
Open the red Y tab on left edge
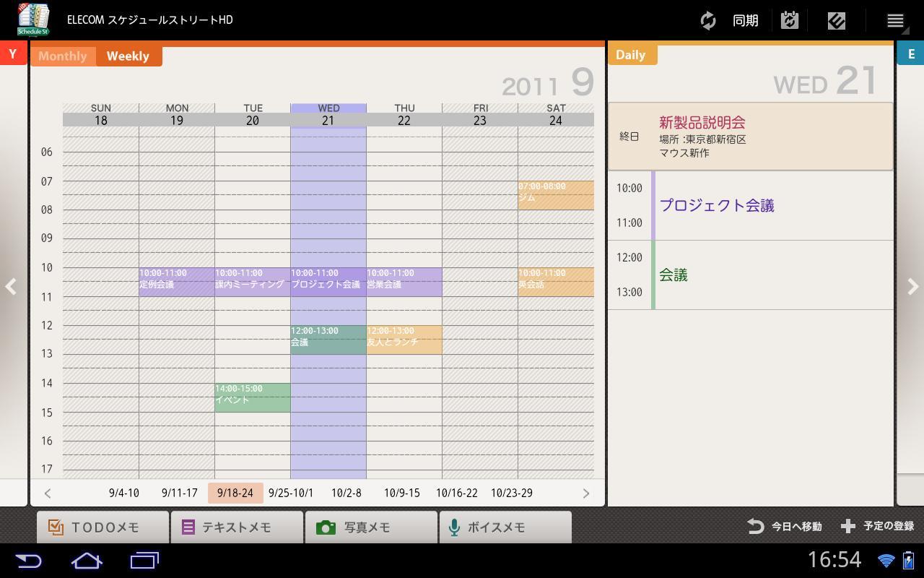12,53
